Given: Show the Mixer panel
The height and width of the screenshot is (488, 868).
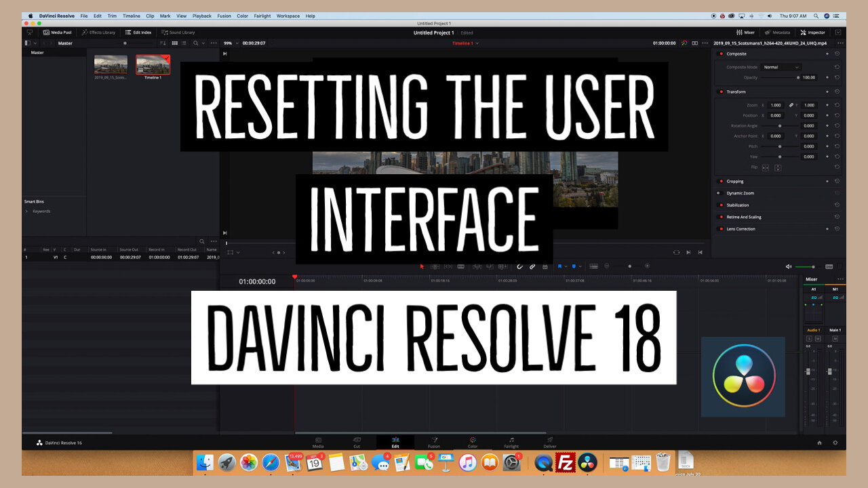Looking at the screenshot, I should pyautogui.click(x=745, y=33).
